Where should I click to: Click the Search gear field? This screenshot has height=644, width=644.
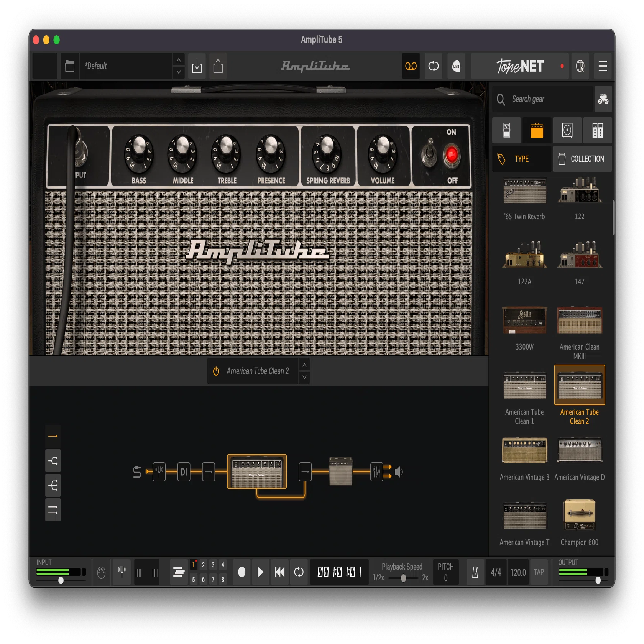(x=543, y=99)
